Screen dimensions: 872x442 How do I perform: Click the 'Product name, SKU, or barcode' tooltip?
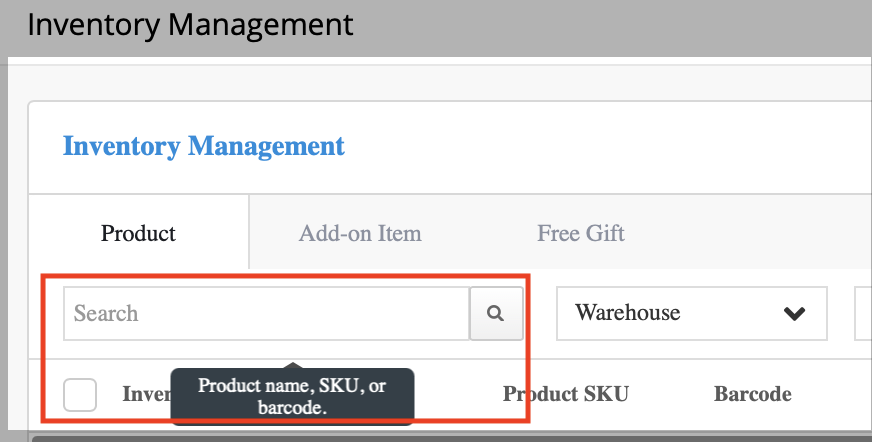[292, 396]
